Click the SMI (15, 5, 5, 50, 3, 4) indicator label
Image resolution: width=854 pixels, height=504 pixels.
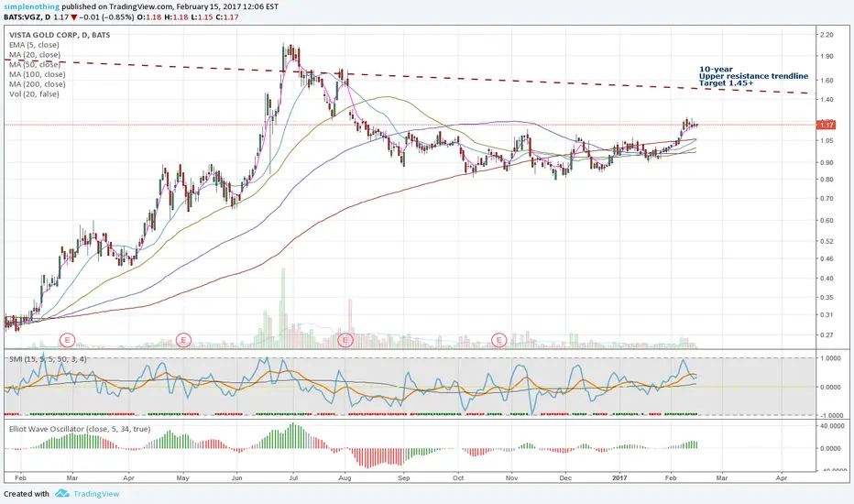[x=48, y=358]
